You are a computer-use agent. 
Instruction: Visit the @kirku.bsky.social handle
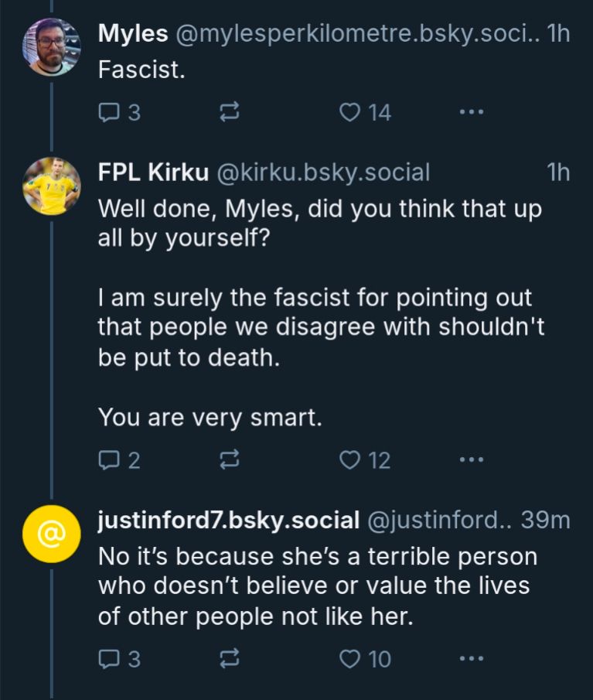click(325, 172)
